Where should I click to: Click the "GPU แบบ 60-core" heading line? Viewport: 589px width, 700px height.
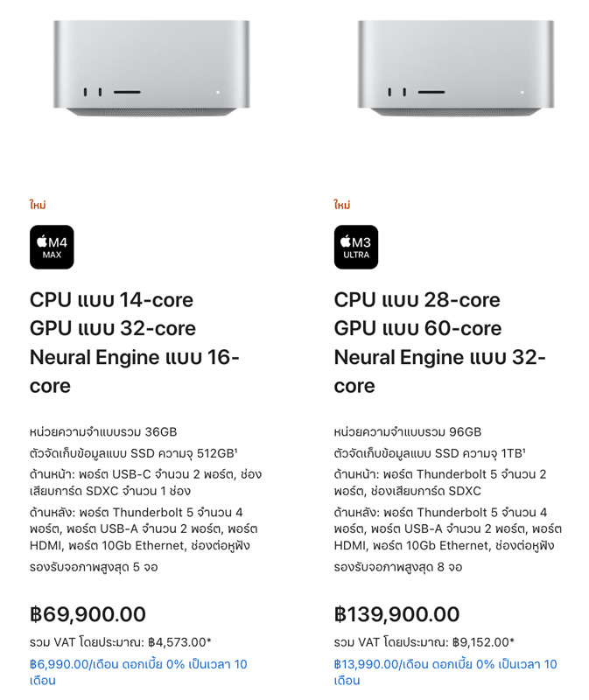(x=418, y=329)
